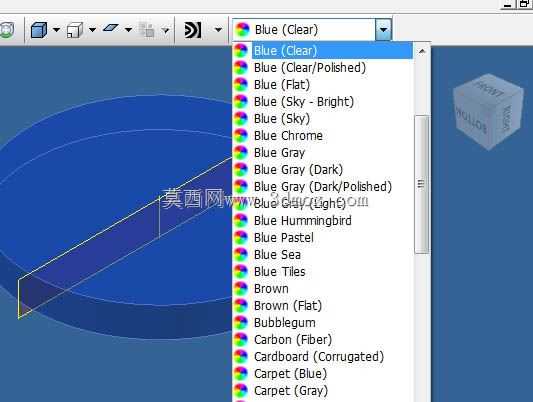
Task: Select Blue Gray (Dark) entry
Action: [323, 170]
